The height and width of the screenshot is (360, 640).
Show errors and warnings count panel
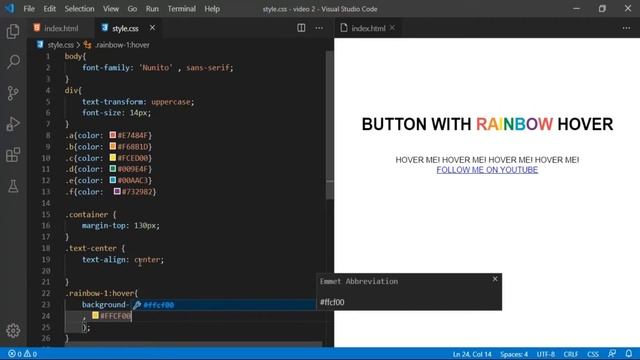click(x=23, y=354)
